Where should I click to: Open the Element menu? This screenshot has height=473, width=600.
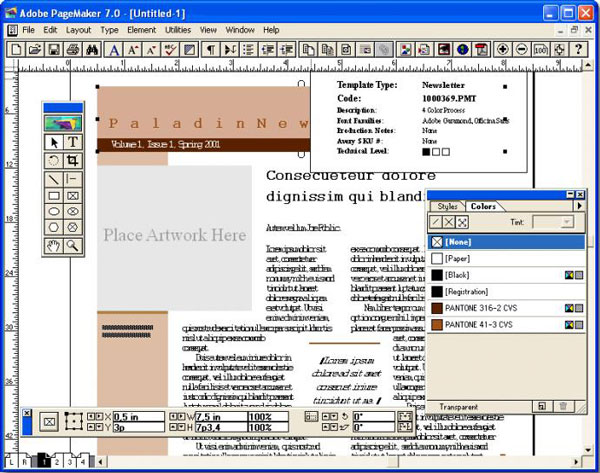click(142, 30)
